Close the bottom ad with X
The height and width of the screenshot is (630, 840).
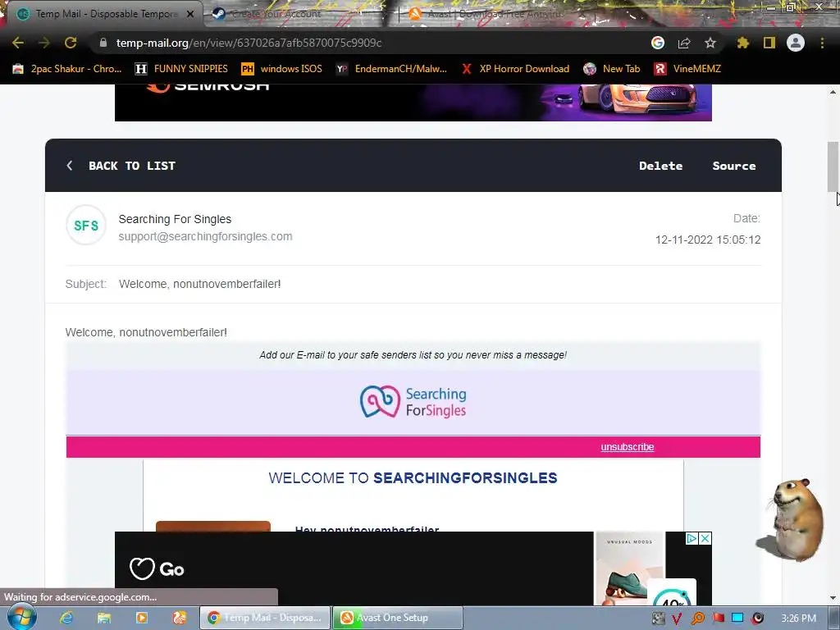(x=705, y=538)
